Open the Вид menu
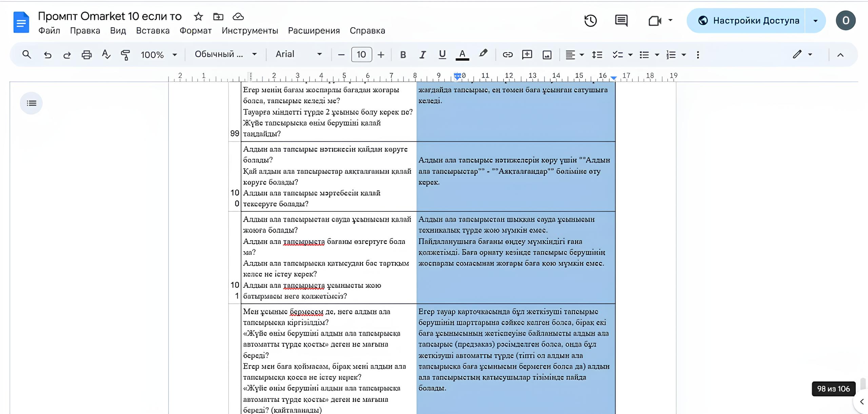 click(118, 31)
